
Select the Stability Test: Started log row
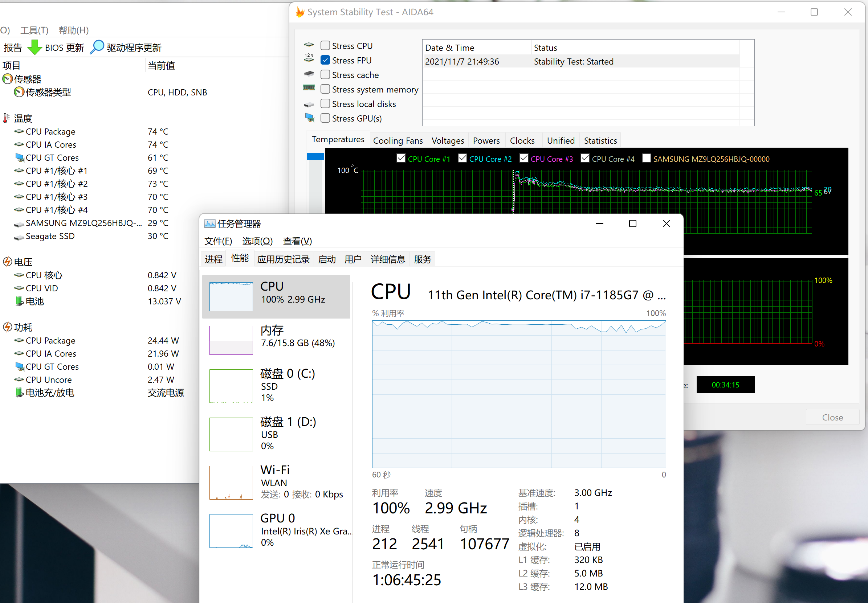click(582, 61)
